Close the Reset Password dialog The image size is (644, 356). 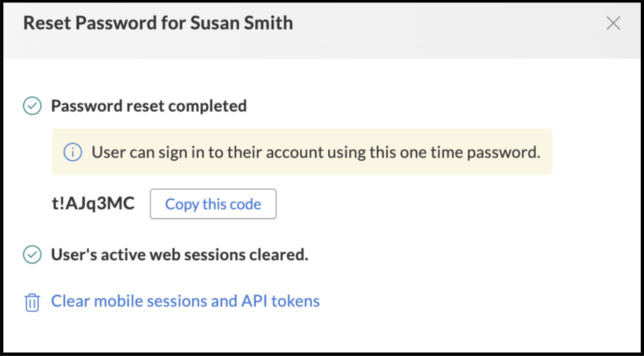pyautogui.click(x=613, y=23)
